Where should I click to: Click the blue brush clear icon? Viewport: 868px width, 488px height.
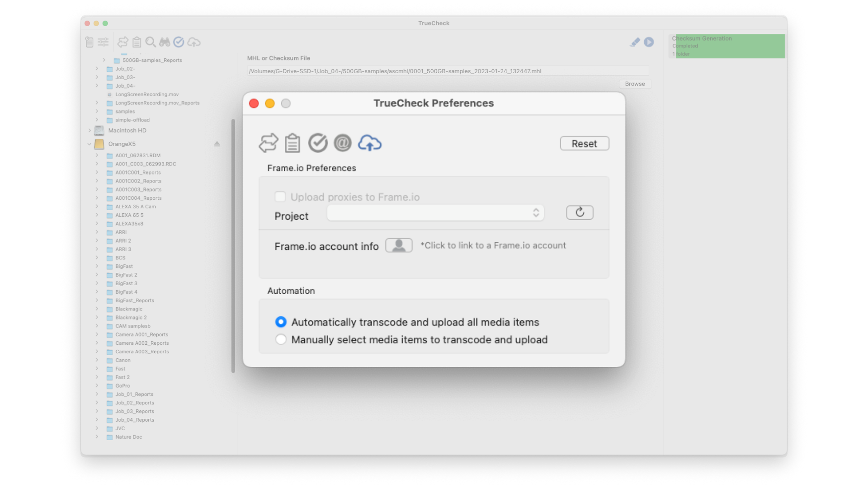pyautogui.click(x=635, y=42)
